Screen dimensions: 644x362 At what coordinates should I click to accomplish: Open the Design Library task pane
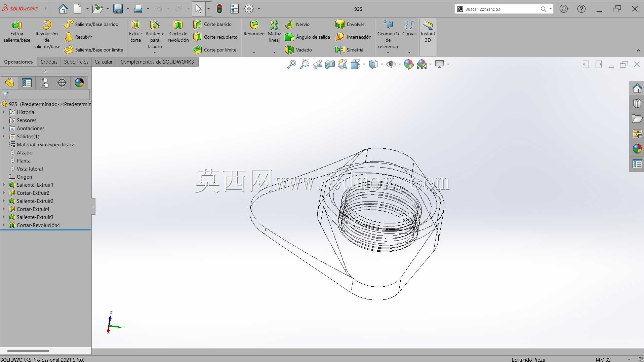(637, 104)
